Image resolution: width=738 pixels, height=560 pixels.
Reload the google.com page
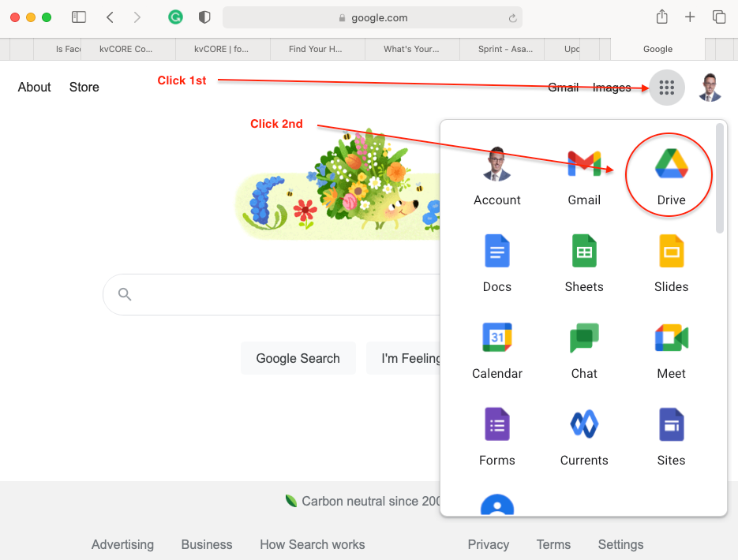(512, 18)
